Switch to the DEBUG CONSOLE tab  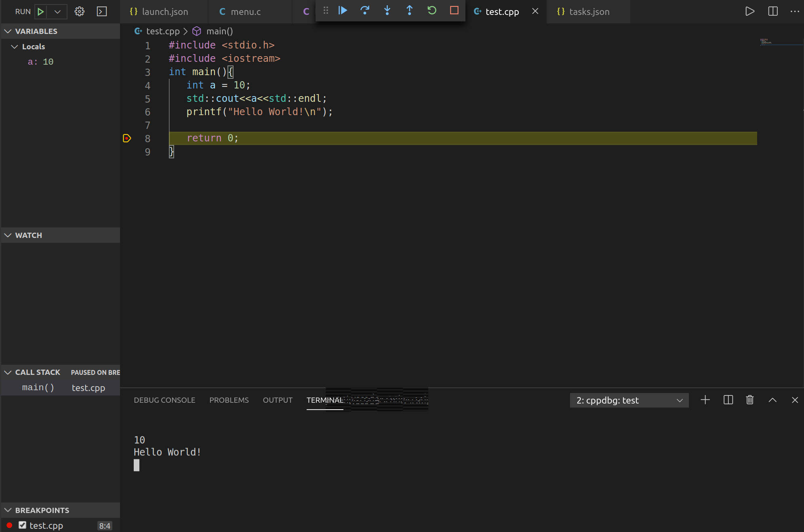[x=164, y=400]
